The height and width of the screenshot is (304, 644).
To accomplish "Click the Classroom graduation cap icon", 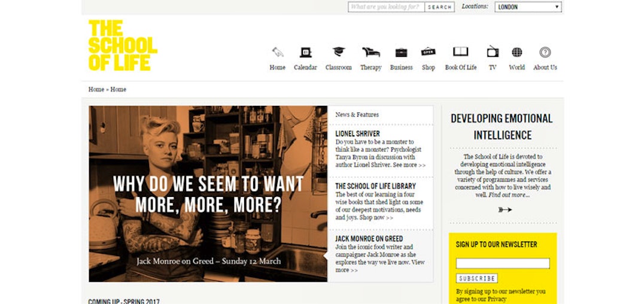I will point(339,51).
